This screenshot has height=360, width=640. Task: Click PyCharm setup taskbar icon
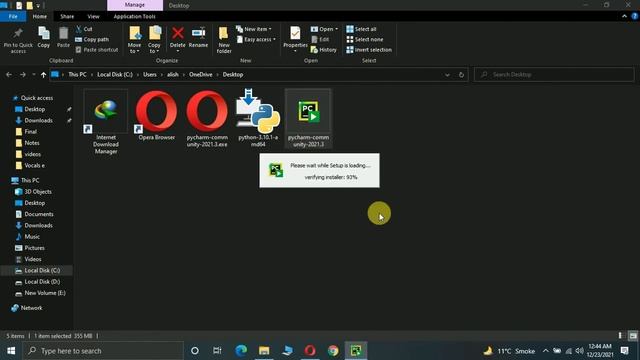pyautogui.click(x=356, y=351)
